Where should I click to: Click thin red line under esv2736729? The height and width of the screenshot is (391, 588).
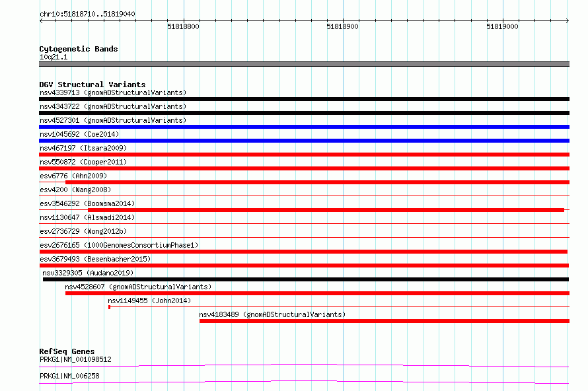coord(304,238)
